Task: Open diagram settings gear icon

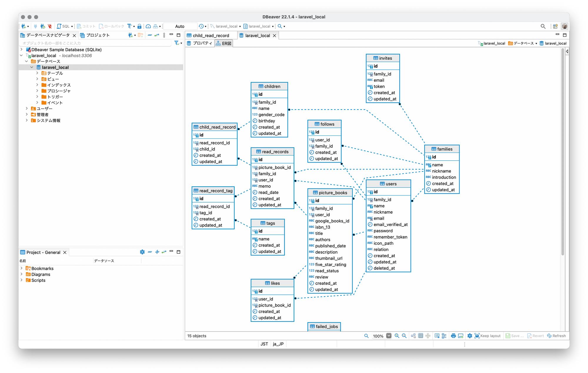Action: (470, 336)
